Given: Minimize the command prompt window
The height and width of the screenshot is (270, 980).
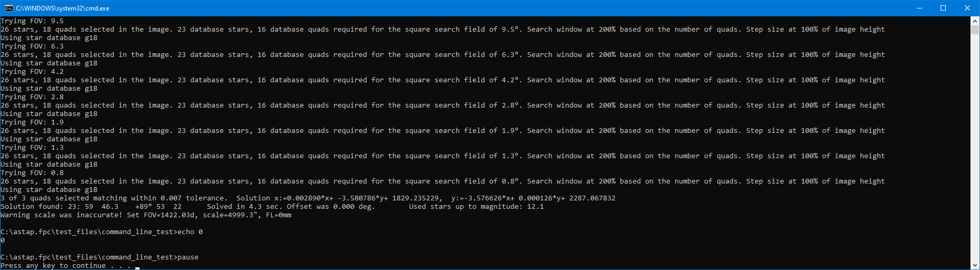Looking at the screenshot, I should coord(919,8).
